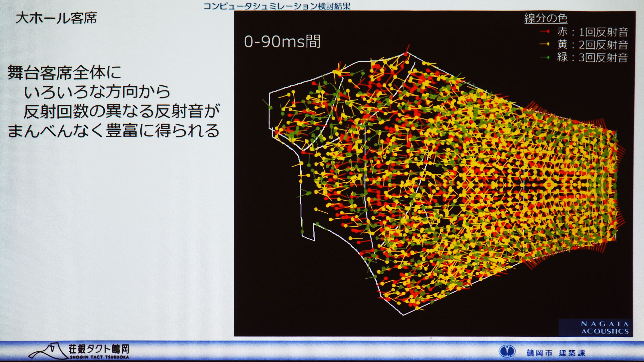Click the 0-90ms間 time label

282,41
